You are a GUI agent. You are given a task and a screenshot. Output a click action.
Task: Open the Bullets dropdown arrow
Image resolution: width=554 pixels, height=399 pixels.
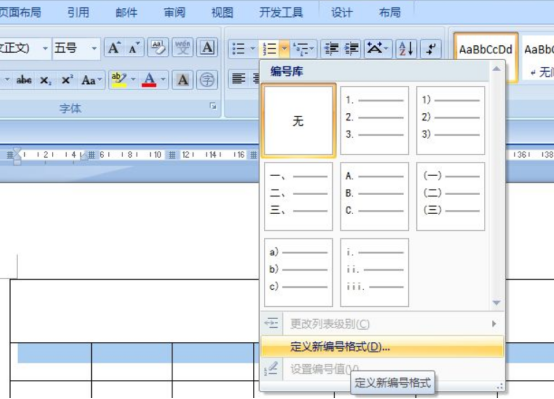pos(252,48)
